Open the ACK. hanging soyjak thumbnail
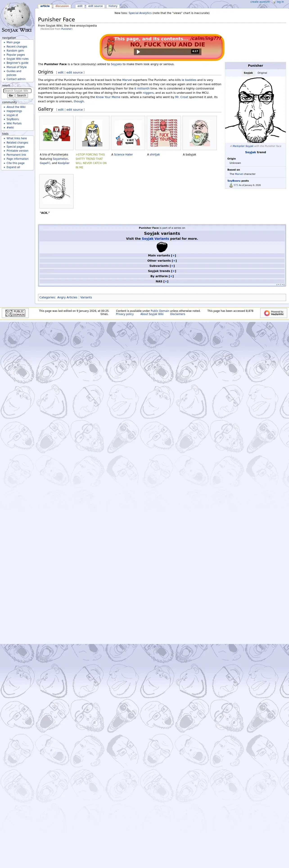This screenshot has width=289, height=868. click(x=56, y=191)
